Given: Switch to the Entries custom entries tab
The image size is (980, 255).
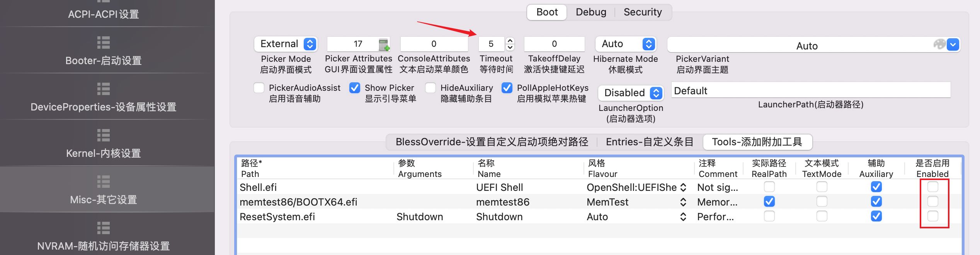Looking at the screenshot, I should (650, 142).
